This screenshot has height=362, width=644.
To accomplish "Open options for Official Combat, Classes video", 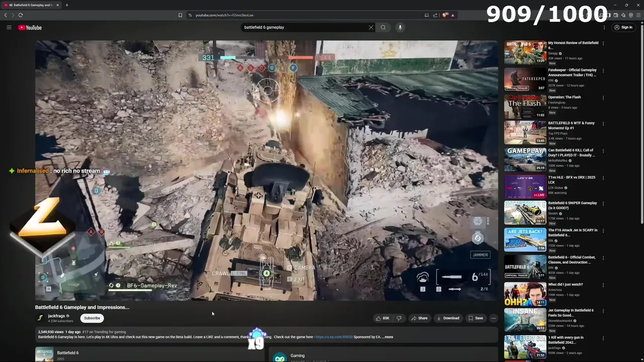I will click(603, 257).
